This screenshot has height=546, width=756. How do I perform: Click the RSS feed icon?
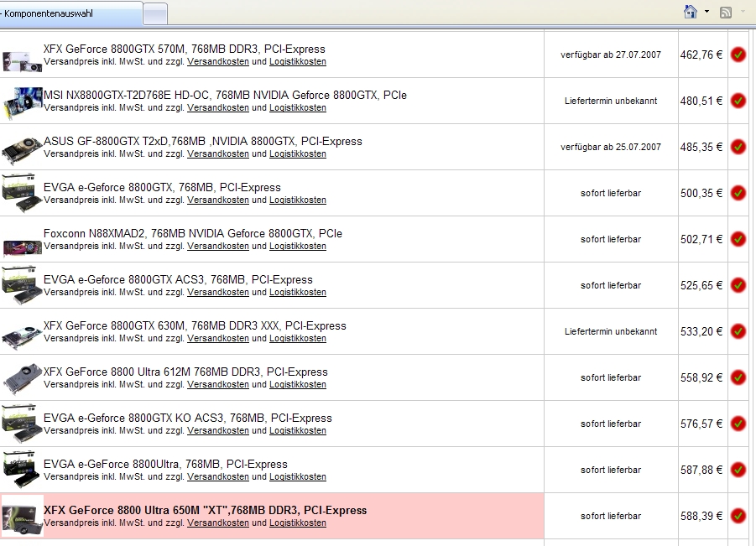[x=725, y=13]
